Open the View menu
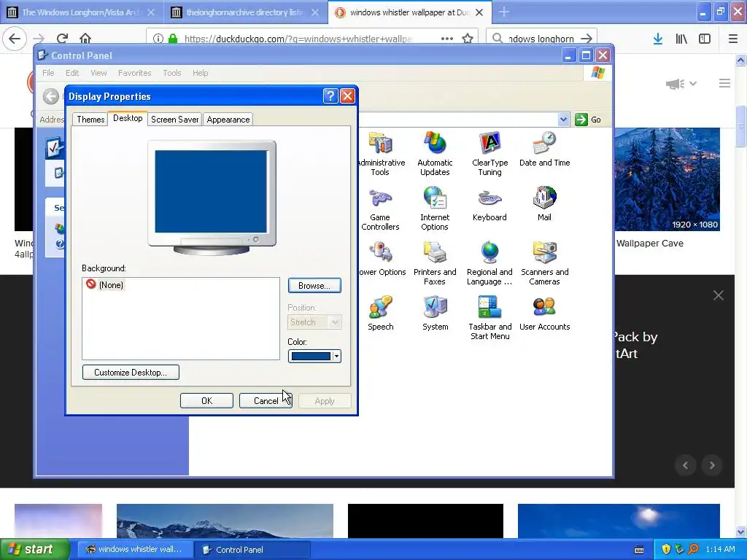This screenshot has height=560, width=747. click(x=98, y=73)
